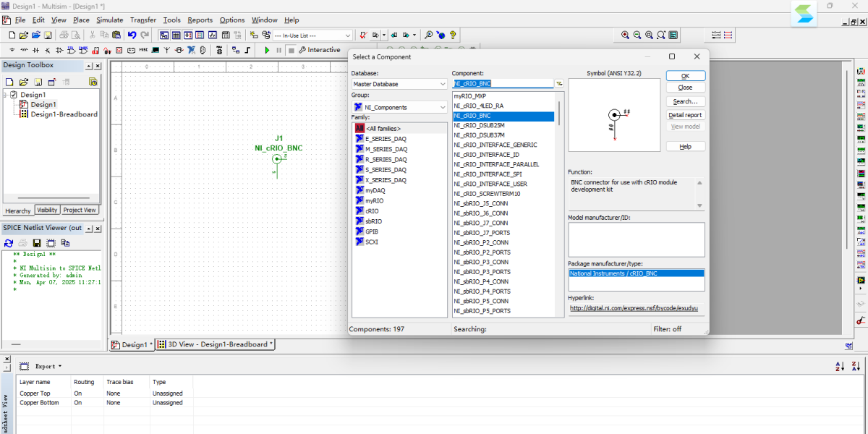Open the Database dropdown
868x434 pixels.
pos(443,84)
